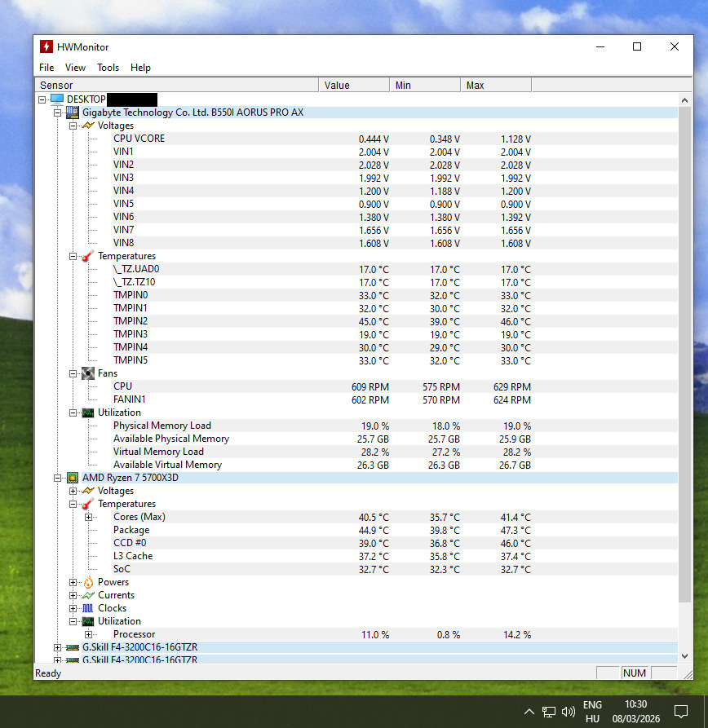708x728 pixels.
Task: Collapse the Fans group
Action: click(x=73, y=373)
